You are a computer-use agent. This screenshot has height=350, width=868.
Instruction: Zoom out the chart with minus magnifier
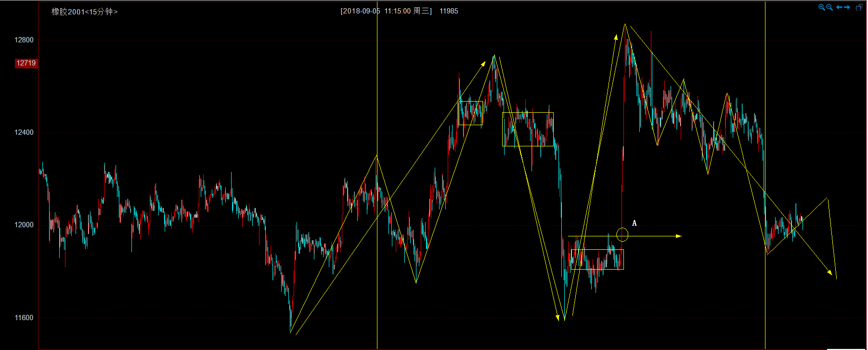pos(829,7)
